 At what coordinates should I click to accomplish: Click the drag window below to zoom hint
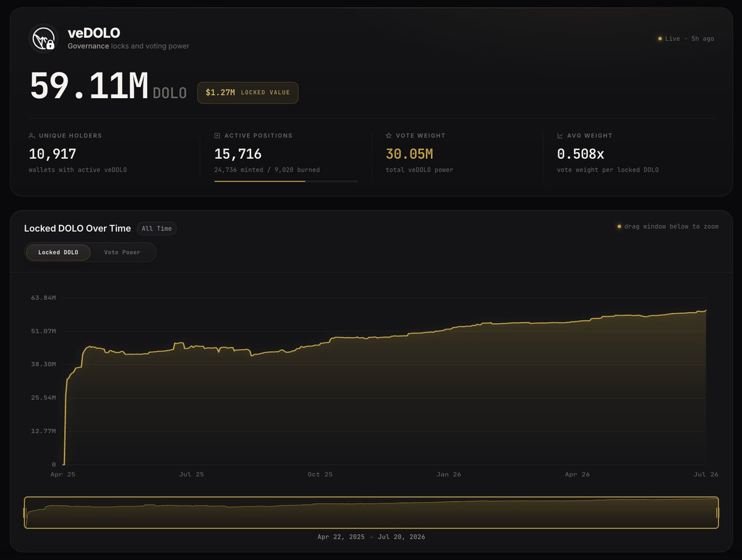point(672,227)
